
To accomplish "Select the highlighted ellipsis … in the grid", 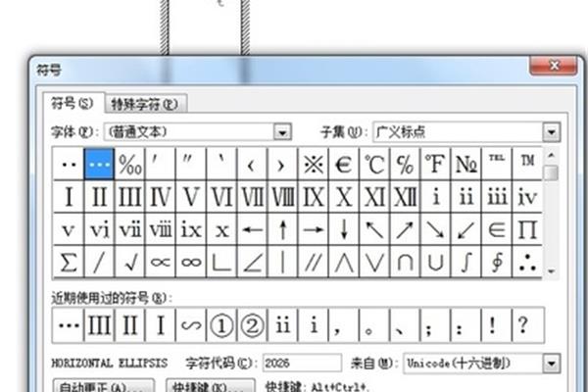I will [99, 164].
